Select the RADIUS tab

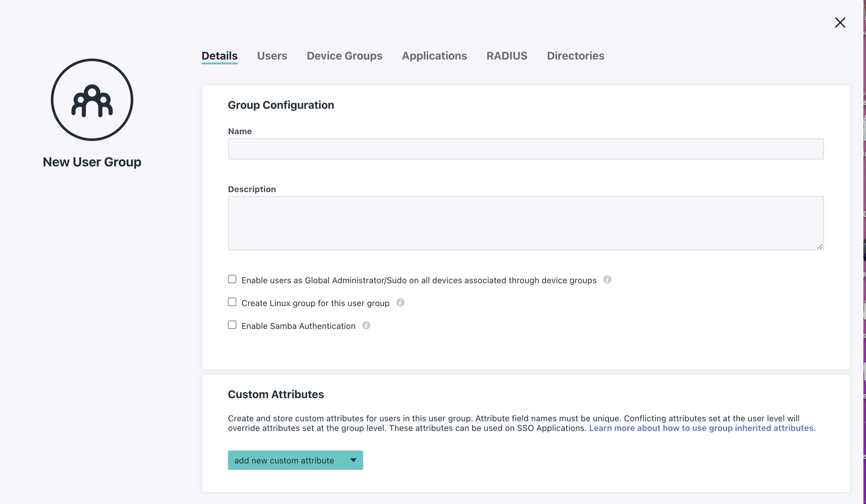[507, 56]
